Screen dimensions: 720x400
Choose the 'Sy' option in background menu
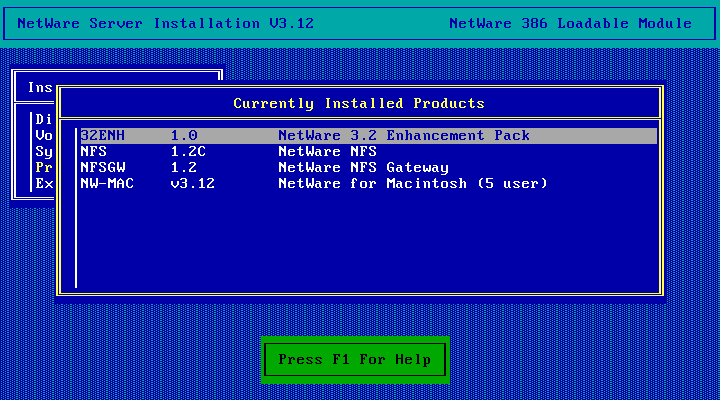pos(44,152)
